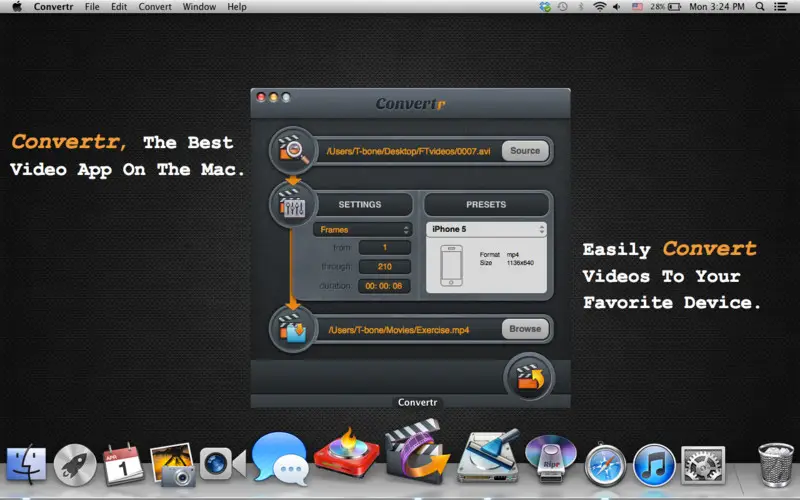Click the clock showing Mon 3:24 PM

coord(717,7)
